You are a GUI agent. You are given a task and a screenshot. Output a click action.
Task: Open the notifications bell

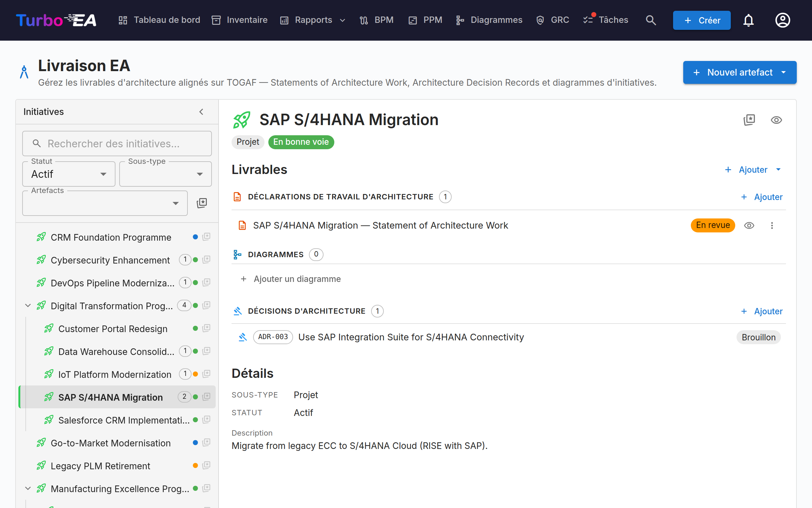[748, 20]
